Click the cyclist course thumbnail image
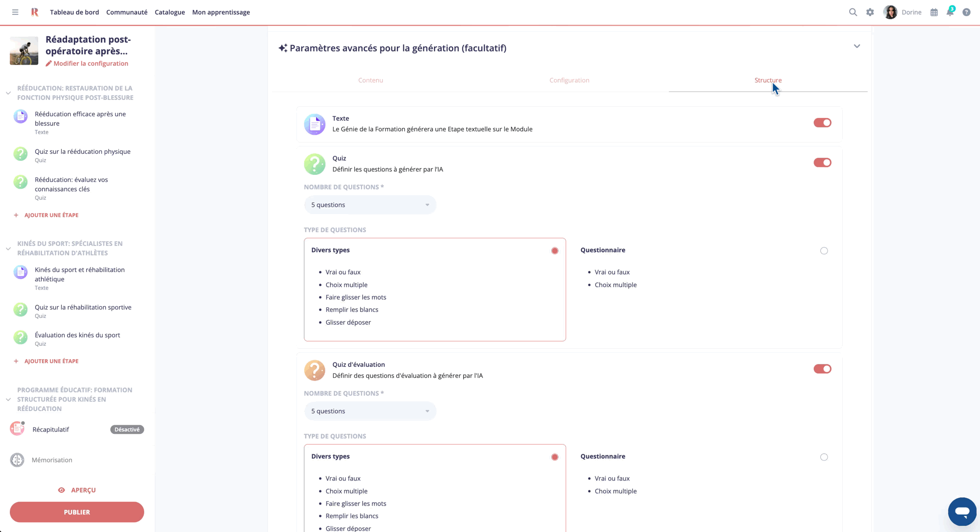 coord(23,50)
